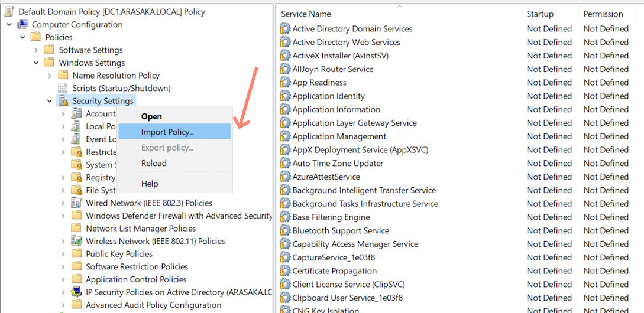
Task: Click the Wireless Network (IEEE 802.11) Policies icon
Action: [x=76, y=241]
